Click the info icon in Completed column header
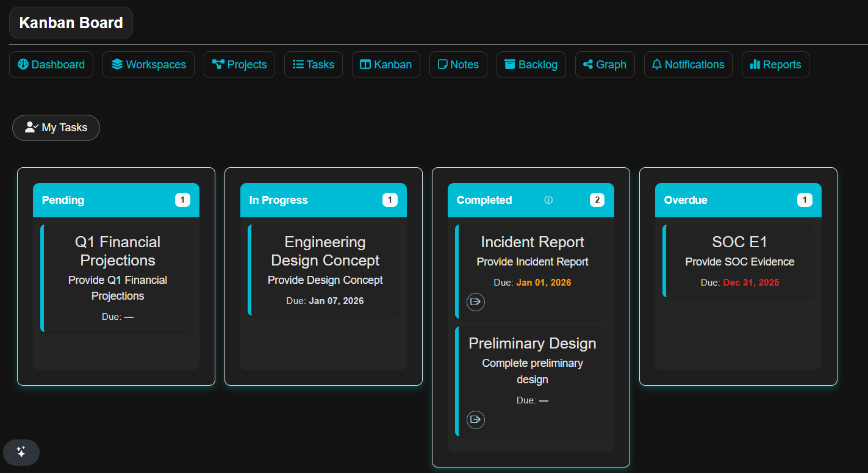868x473 pixels. coord(548,199)
